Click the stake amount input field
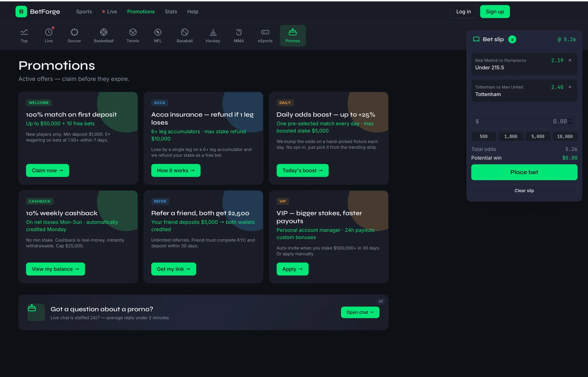The height and width of the screenshot is (377, 588). click(524, 121)
